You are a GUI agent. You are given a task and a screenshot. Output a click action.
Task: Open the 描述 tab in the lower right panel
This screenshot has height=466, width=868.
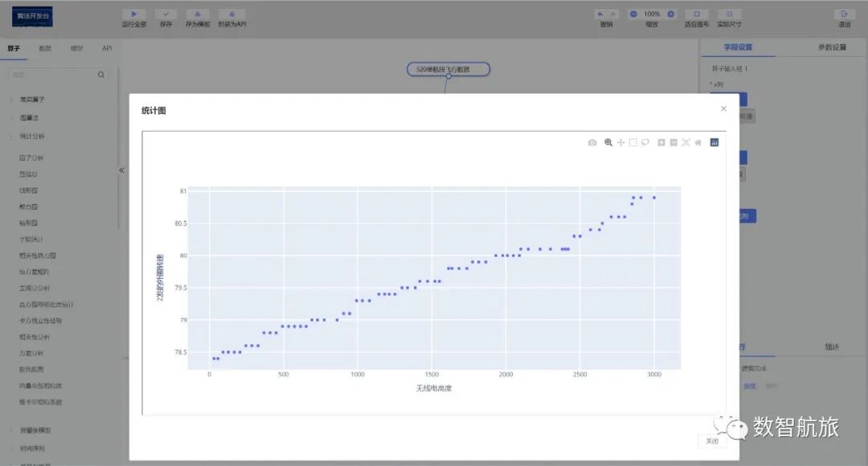pyautogui.click(x=832, y=347)
